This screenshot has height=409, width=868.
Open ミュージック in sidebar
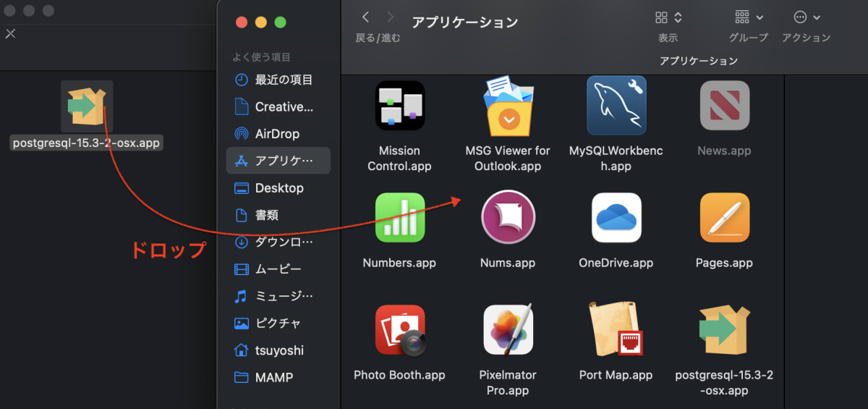tap(278, 296)
